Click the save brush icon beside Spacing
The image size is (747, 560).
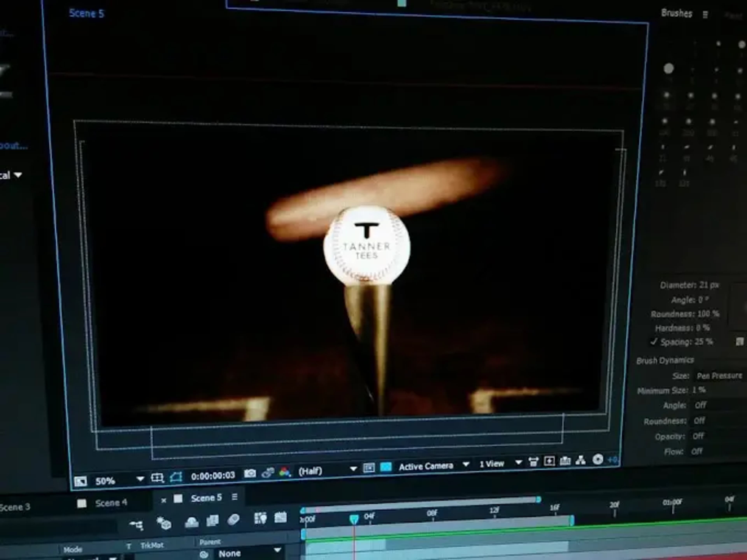pos(740,341)
